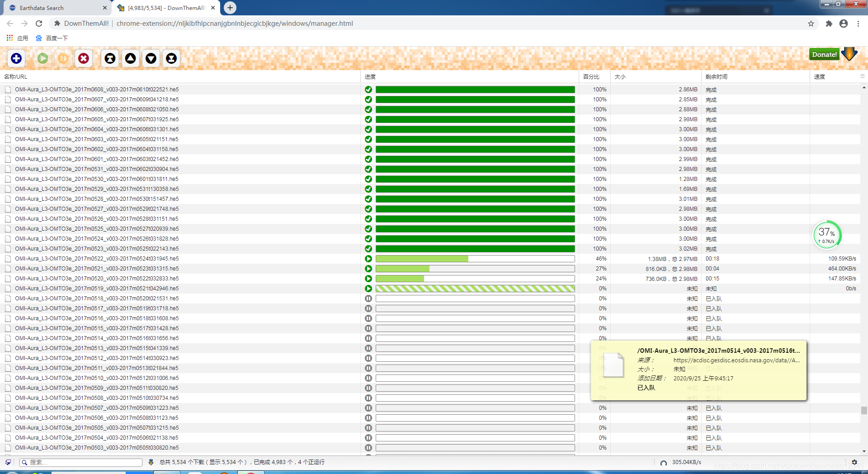Click the bottom-left status bar window icon
Screen dimensions: 868x474
8,462
